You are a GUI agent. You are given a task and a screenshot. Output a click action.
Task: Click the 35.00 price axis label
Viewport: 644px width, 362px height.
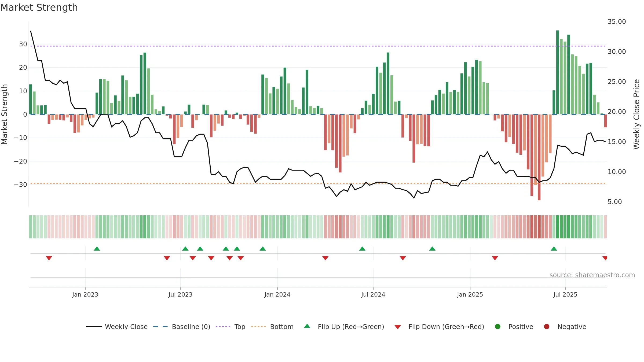click(x=617, y=21)
